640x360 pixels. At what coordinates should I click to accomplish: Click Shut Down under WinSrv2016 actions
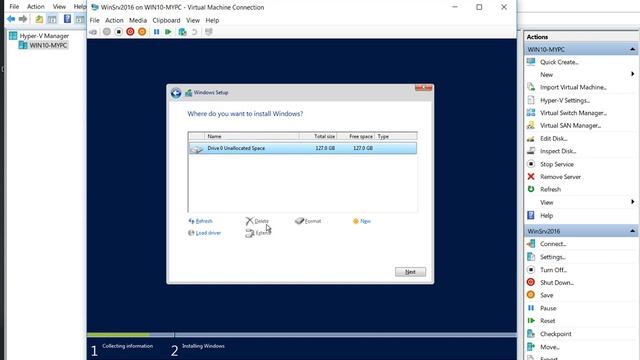coord(557,283)
